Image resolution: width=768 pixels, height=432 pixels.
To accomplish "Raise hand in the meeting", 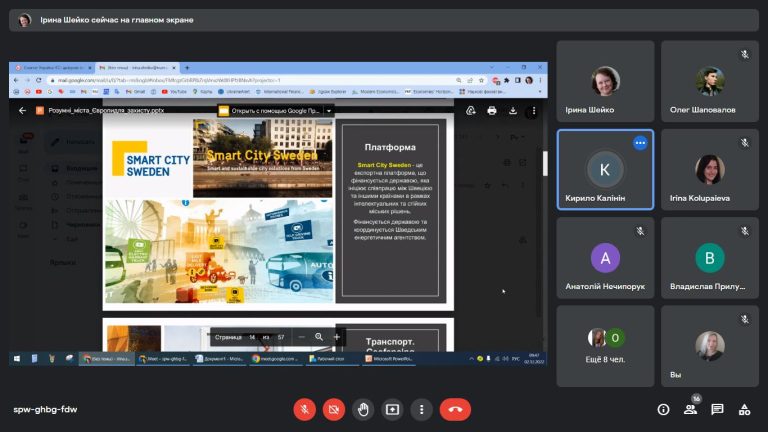I will coord(363,409).
